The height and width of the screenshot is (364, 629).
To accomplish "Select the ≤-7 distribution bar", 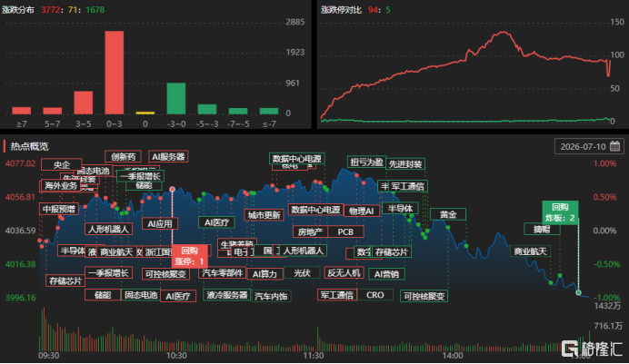I will point(269,111).
